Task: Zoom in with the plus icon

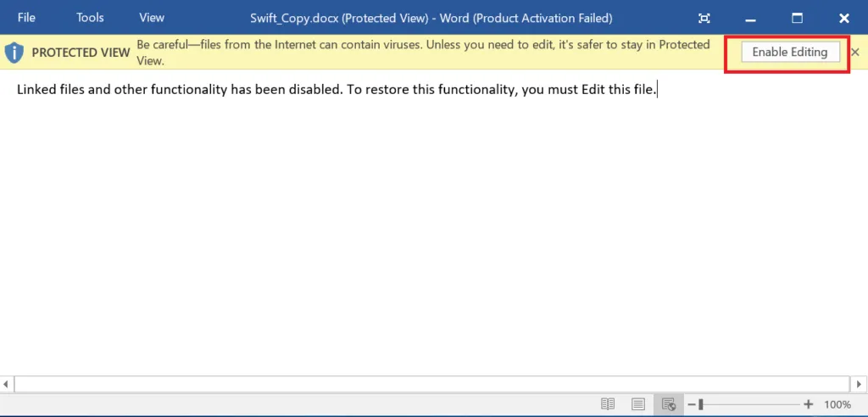Action: coord(809,405)
